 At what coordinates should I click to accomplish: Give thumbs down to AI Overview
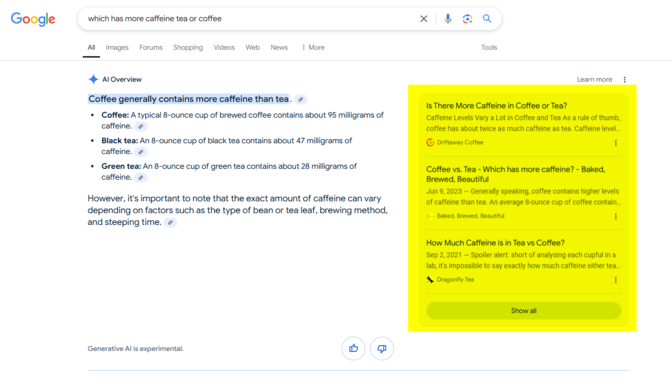[x=382, y=348]
